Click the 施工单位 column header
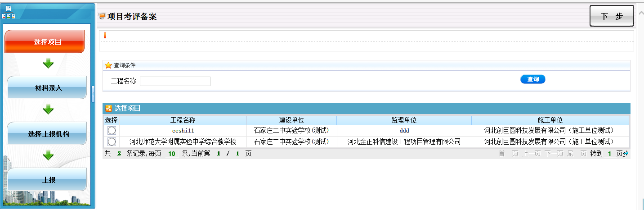The width and height of the screenshot is (644, 210). (550, 120)
